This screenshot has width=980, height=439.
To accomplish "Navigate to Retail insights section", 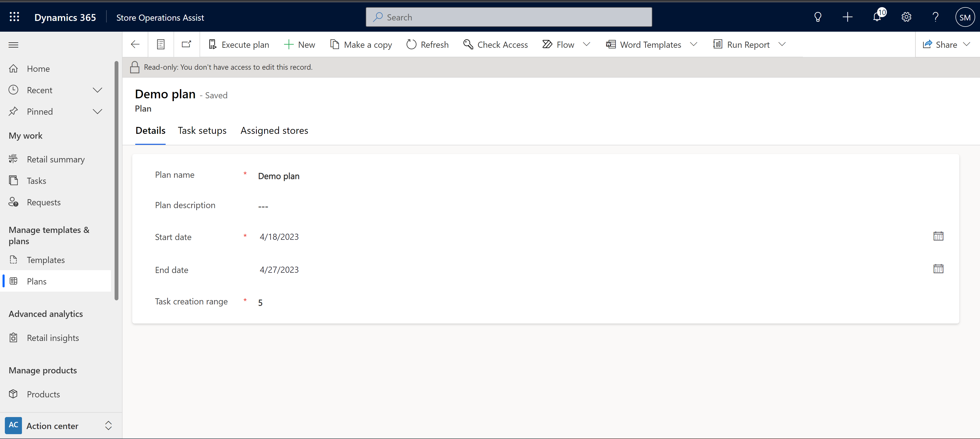I will coord(53,338).
